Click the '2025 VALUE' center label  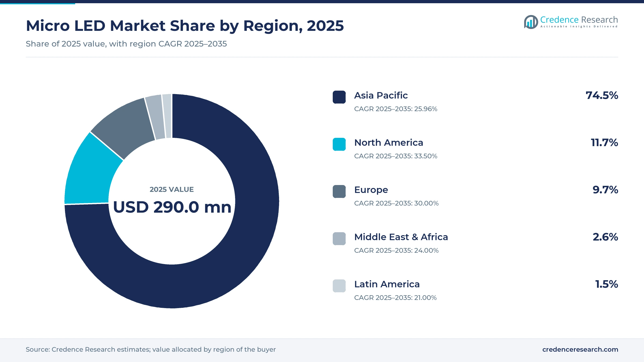(172, 190)
